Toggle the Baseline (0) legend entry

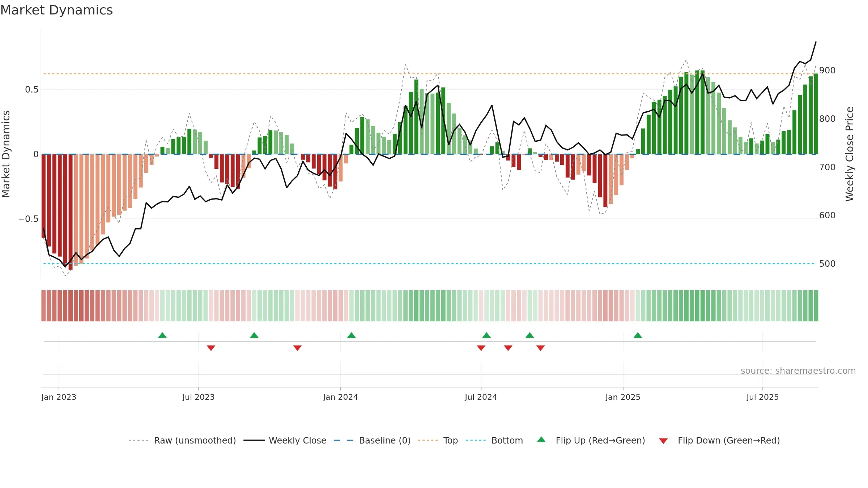pos(372,440)
